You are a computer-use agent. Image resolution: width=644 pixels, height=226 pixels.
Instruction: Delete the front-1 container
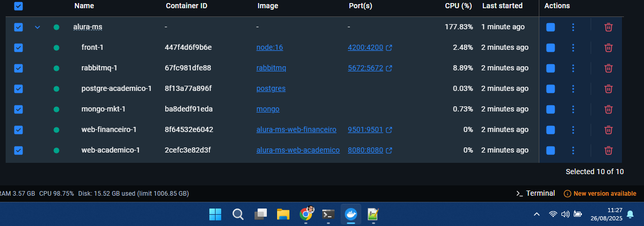[608, 48]
